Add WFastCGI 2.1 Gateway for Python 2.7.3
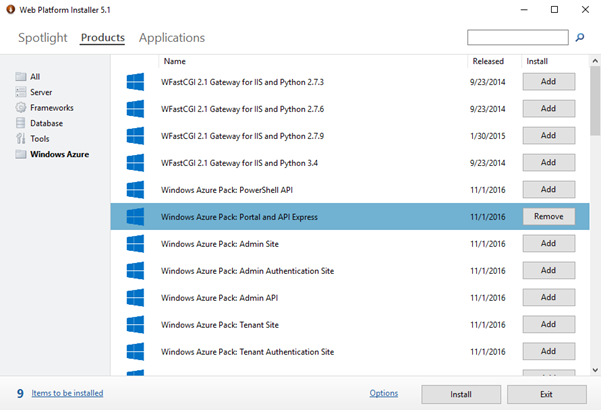Screen dimensions: 601x410 tap(548, 82)
